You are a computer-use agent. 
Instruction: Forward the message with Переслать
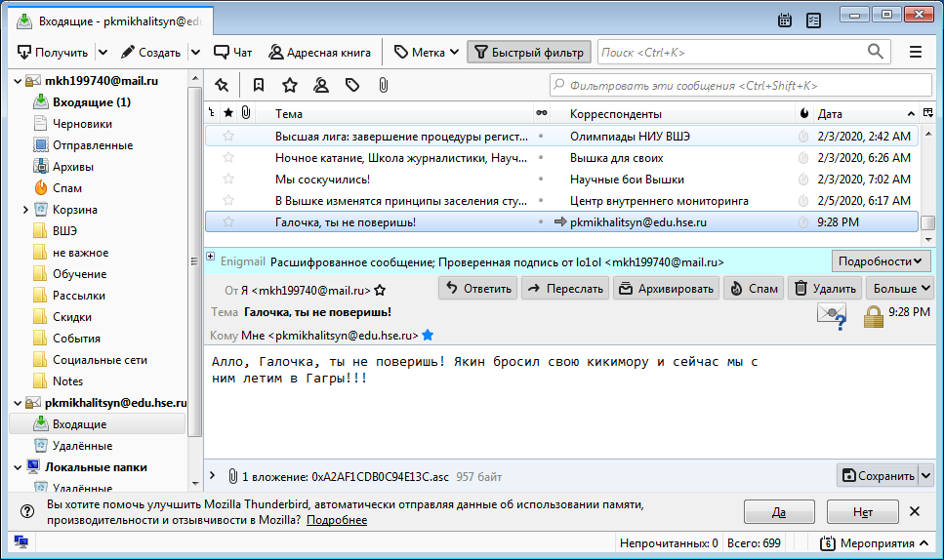564,289
